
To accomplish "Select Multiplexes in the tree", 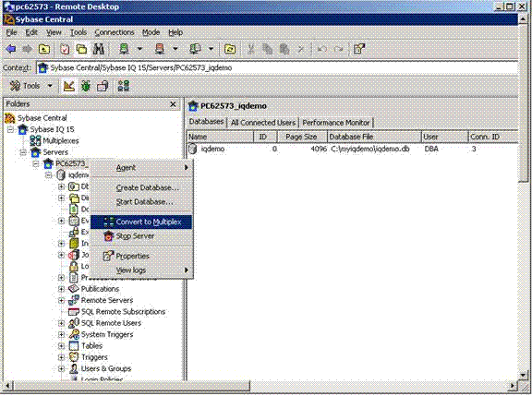I will click(54, 140).
